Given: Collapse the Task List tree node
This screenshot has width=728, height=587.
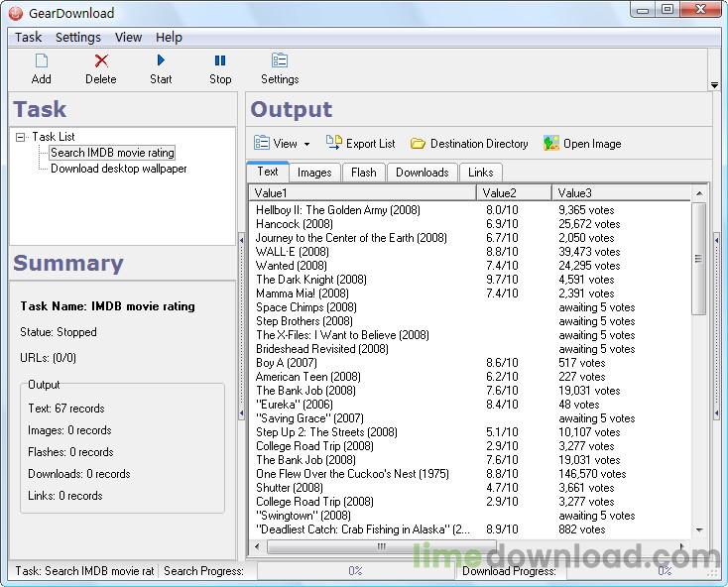Looking at the screenshot, I should point(20,137).
